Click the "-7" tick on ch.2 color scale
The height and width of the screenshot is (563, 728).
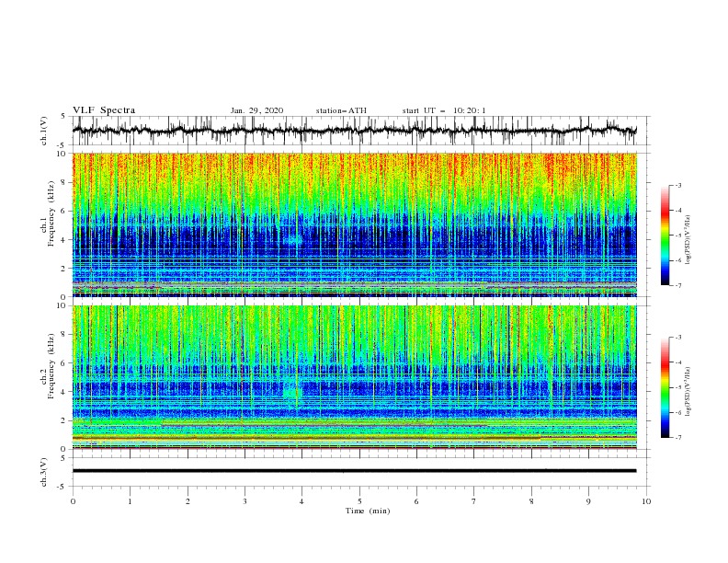677,437
